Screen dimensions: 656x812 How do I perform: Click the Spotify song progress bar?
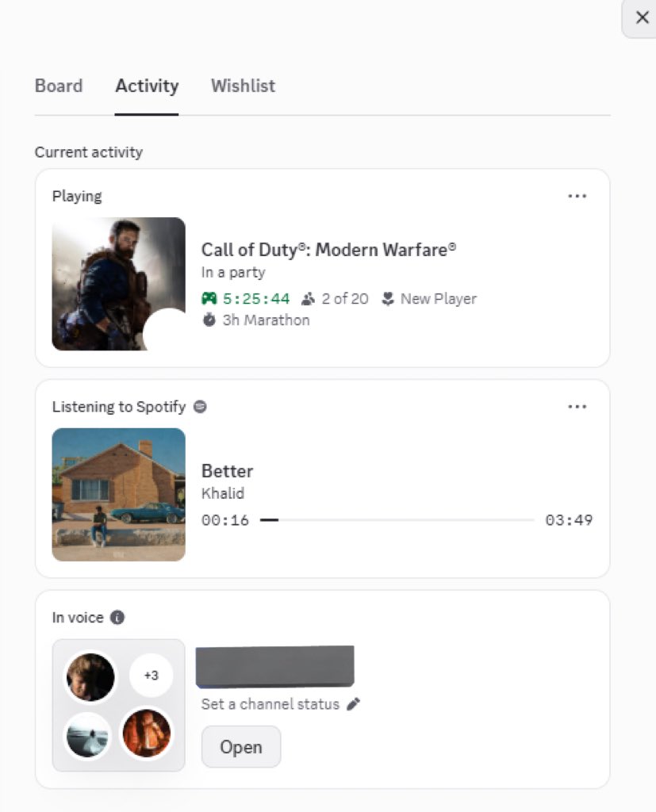(x=397, y=520)
